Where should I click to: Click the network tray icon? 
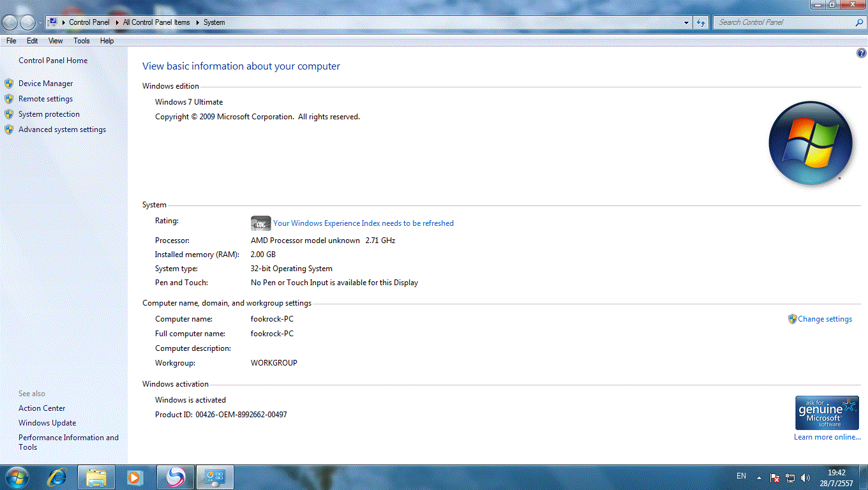(790, 477)
